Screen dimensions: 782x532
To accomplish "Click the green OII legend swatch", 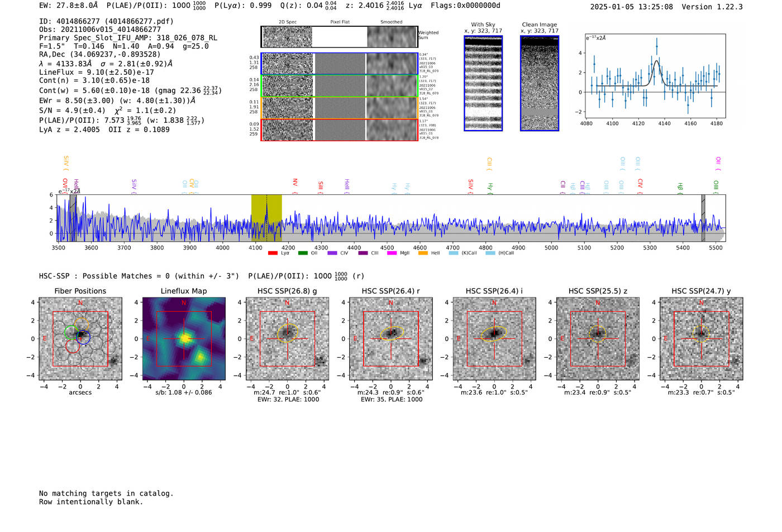I will pyautogui.click(x=303, y=253).
